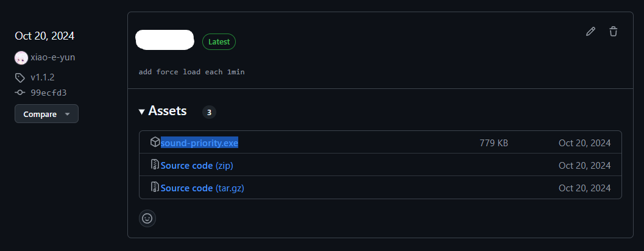Viewport: 644px width, 251px height.
Task: Open the smiley reaction picker
Action: (x=147, y=218)
